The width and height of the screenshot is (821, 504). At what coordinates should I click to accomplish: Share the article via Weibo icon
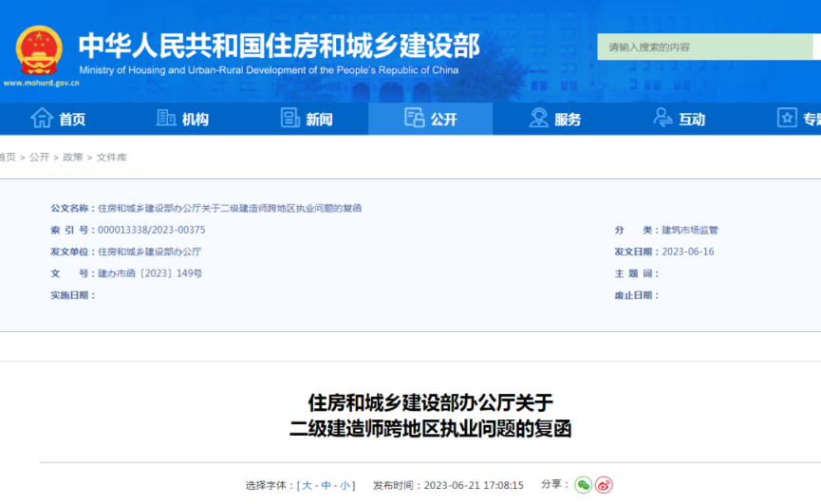pyautogui.click(x=604, y=485)
